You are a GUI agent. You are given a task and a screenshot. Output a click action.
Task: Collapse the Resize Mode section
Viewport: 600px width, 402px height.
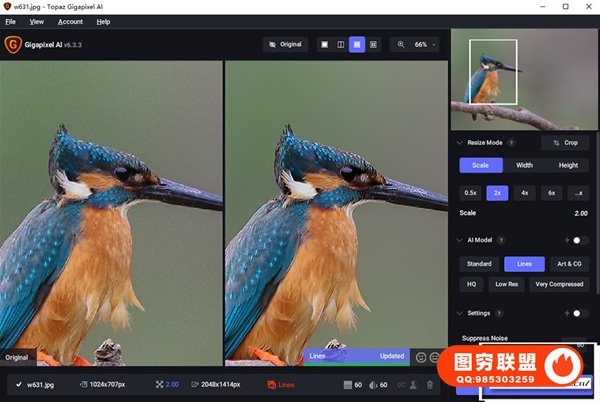tap(460, 143)
